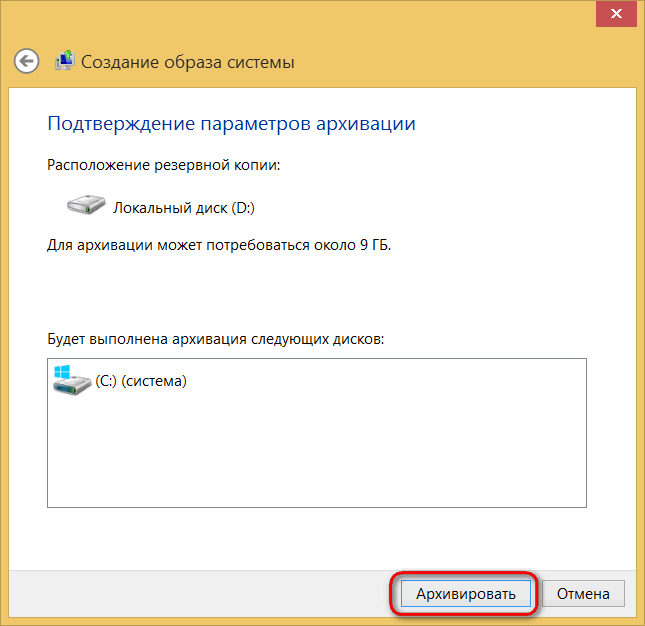This screenshot has width=645, height=626.
Task: Click the system image wizard icon in header
Action: tap(65, 60)
